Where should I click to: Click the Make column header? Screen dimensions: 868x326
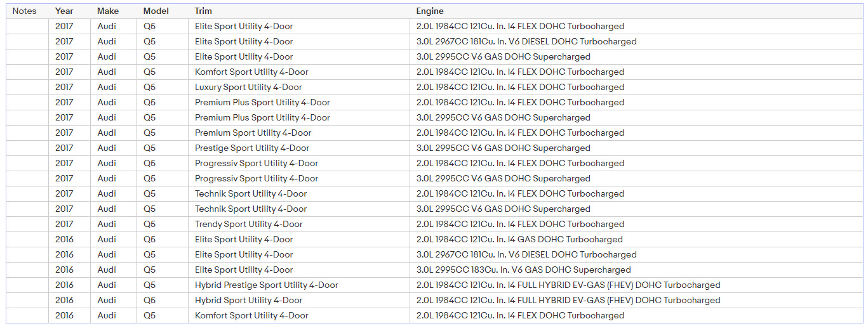[108, 11]
